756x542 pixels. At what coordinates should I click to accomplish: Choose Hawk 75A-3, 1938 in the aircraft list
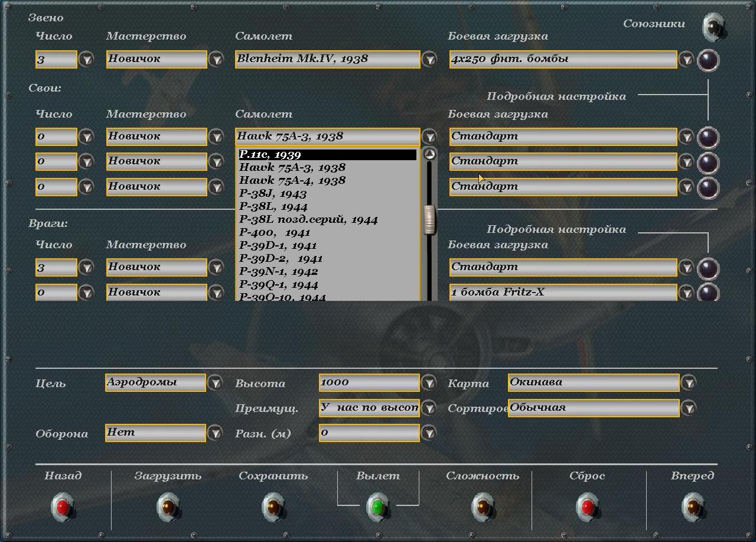(328, 168)
